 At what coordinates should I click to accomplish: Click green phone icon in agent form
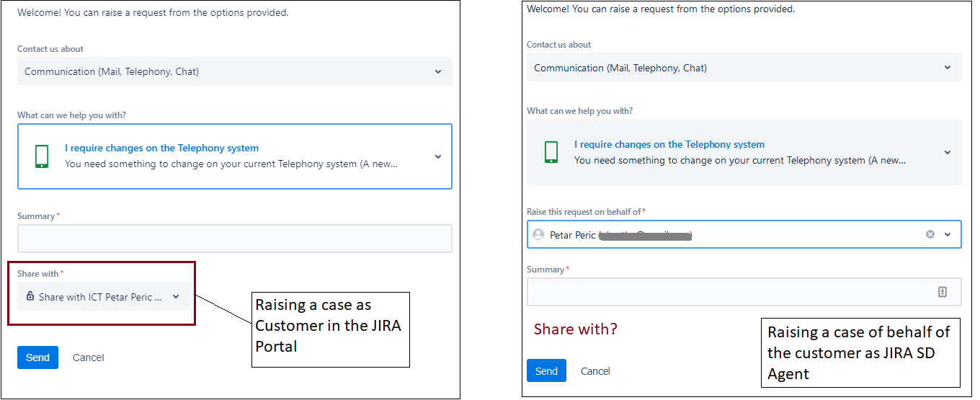pyautogui.click(x=551, y=152)
